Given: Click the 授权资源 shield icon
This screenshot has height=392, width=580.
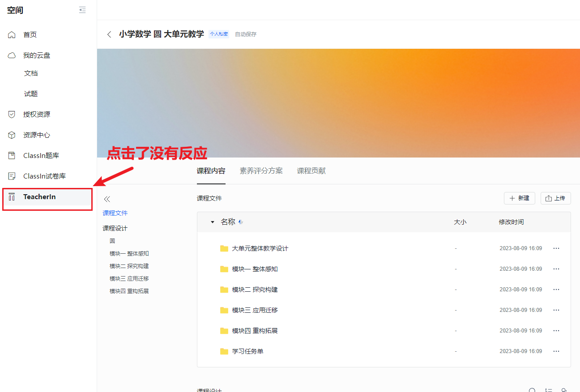Looking at the screenshot, I should pyautogui.click(x=12, y=115).
